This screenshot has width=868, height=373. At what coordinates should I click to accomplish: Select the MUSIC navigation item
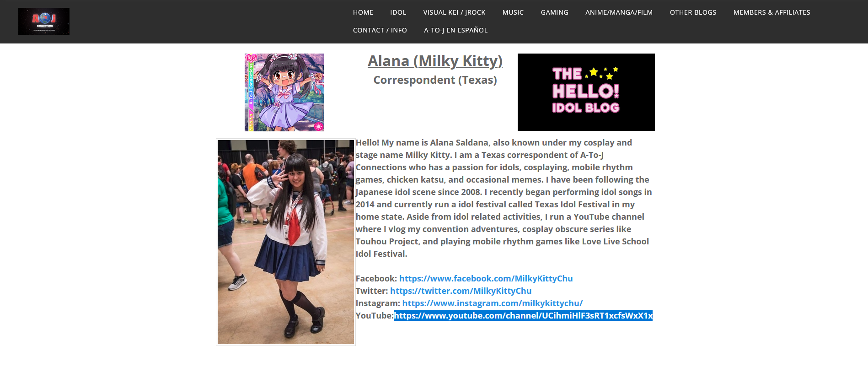click(x=513, y=12)
